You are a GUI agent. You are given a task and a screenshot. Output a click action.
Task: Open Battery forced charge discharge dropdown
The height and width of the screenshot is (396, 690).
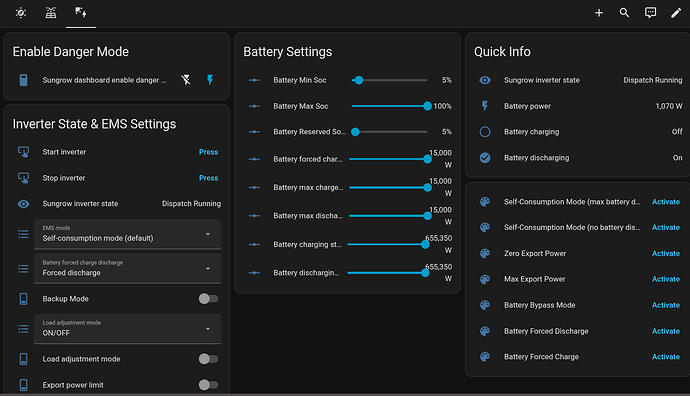point(128,268)
